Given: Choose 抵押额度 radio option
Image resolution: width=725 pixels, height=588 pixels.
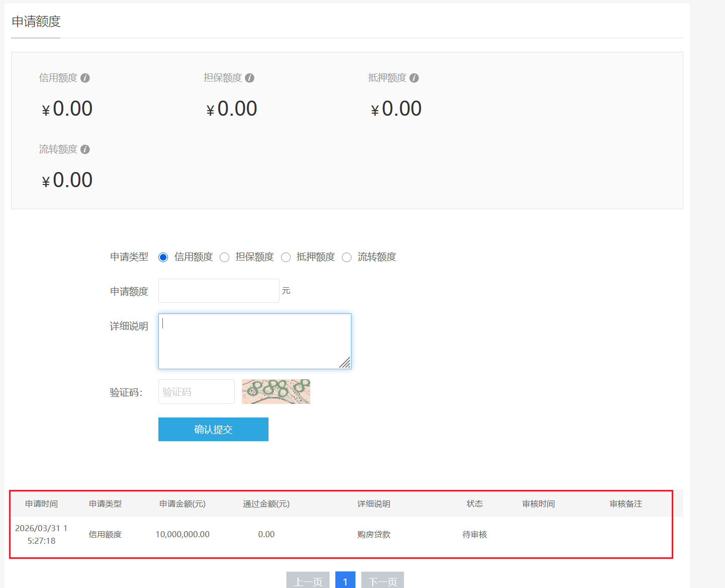Looking at the screenshot, I should coord(286,258).
